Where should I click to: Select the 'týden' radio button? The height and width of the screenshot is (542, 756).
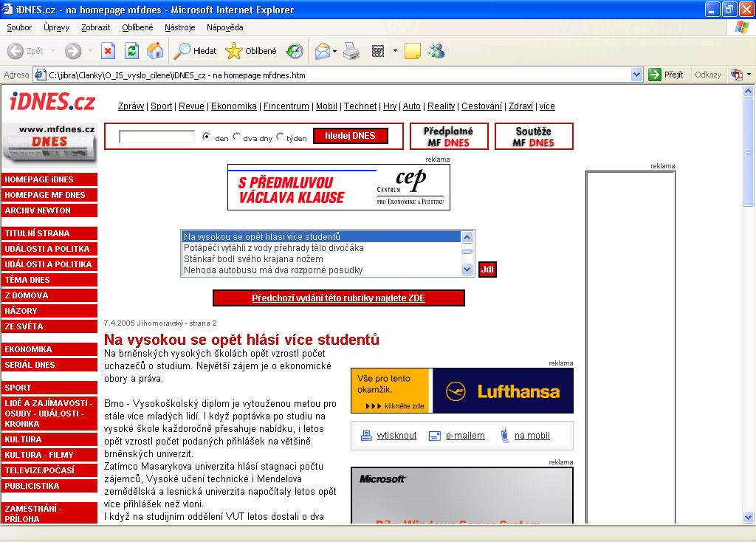[280, 137]
